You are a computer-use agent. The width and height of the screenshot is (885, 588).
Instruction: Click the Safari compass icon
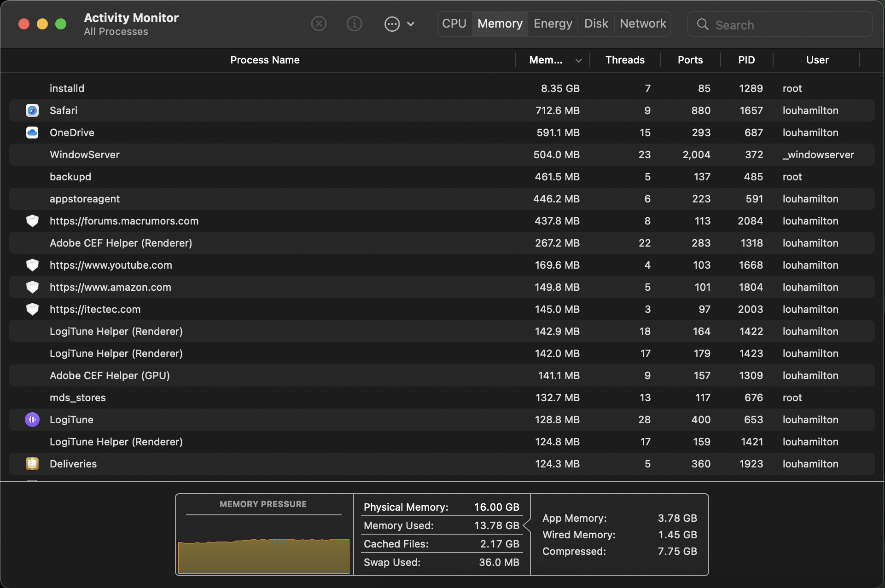point(32,110)
